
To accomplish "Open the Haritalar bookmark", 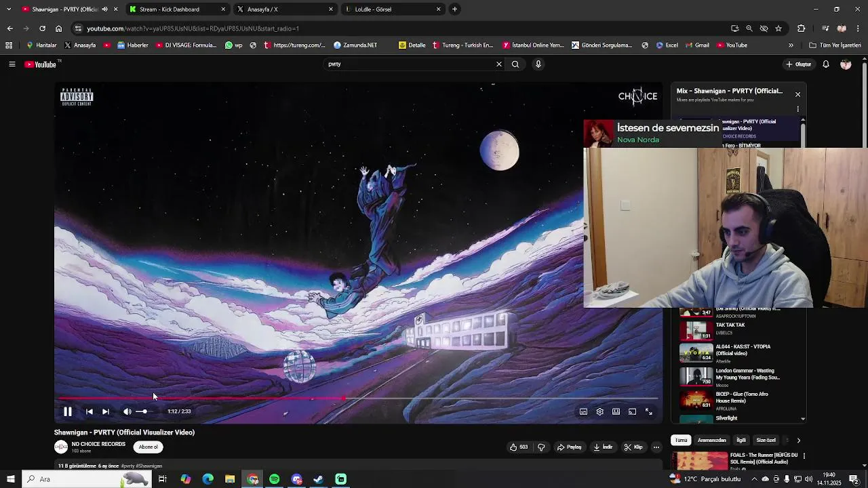I will tap(41, 45).
